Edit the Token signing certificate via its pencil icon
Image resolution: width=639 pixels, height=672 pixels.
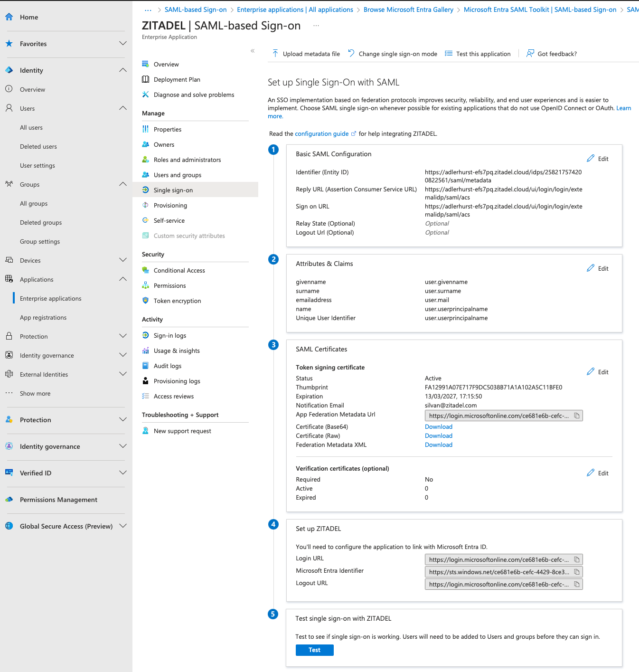(x=591, y=371)
